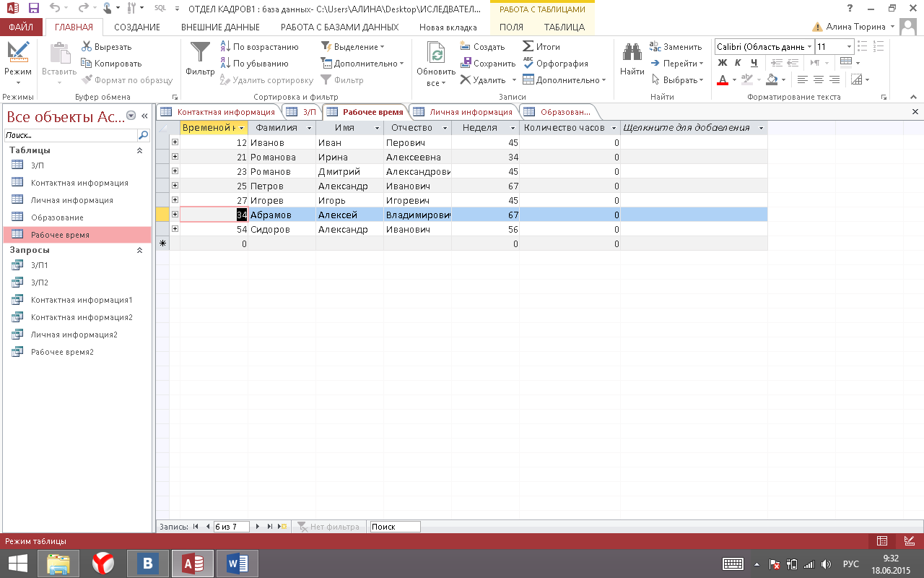The image size is (924, 578).
Task: Click the Орфография spell check button
Action: coord(555,64)
